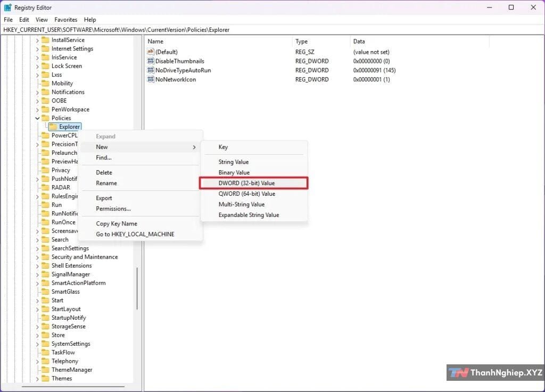Click the Policies folder icon
This screenshot has width=545, height=392.
coord(45,118)
